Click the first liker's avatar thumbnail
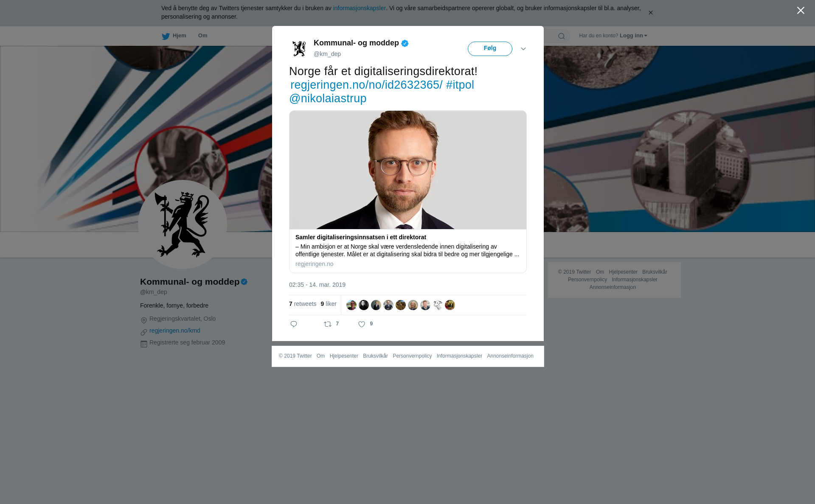The height and width of the screenshot is (504, 815). tap(351, 305)
